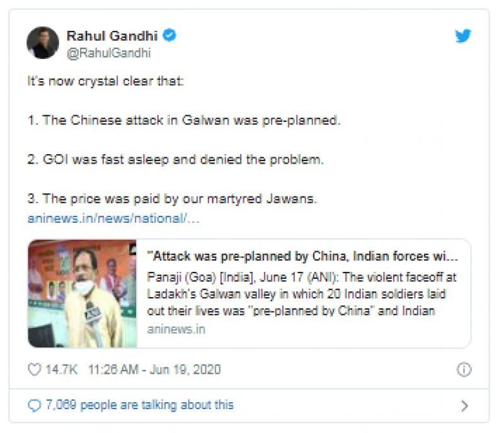Open the 11:26 AM - Jun 19, 2020 timestamp
Screen dimensions: 504x433
coord(154,369)
